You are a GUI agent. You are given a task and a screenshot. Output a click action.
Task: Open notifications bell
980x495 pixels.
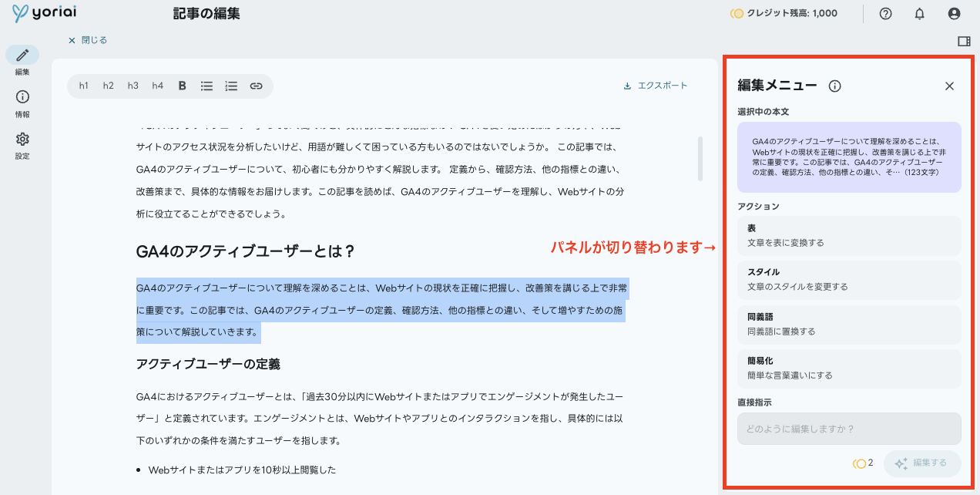pyautogui.click(x=919, y=13)
